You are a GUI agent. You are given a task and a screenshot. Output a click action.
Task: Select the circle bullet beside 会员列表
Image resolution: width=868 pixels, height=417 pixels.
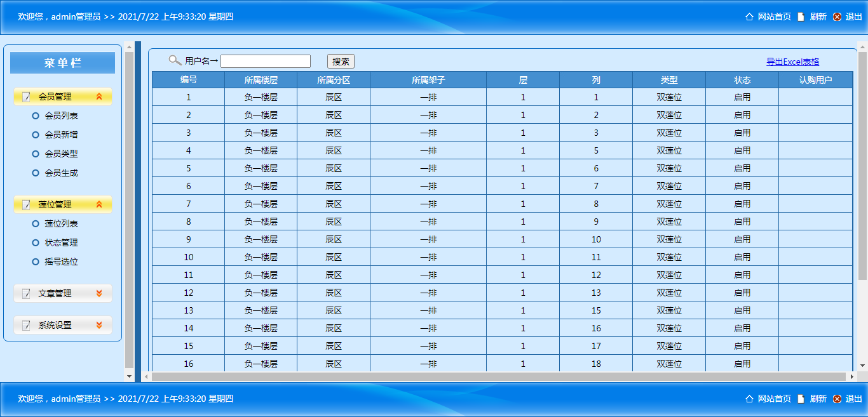[x=36, y=116]
